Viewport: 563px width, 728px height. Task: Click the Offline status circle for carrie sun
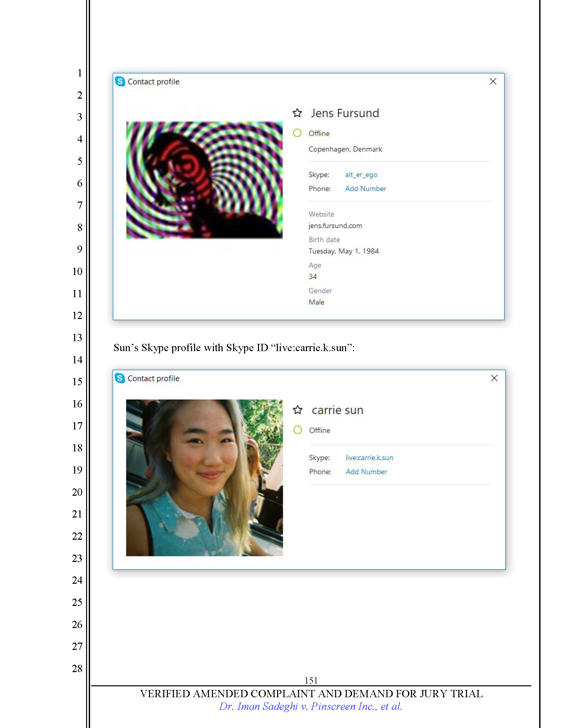point(297,430)
